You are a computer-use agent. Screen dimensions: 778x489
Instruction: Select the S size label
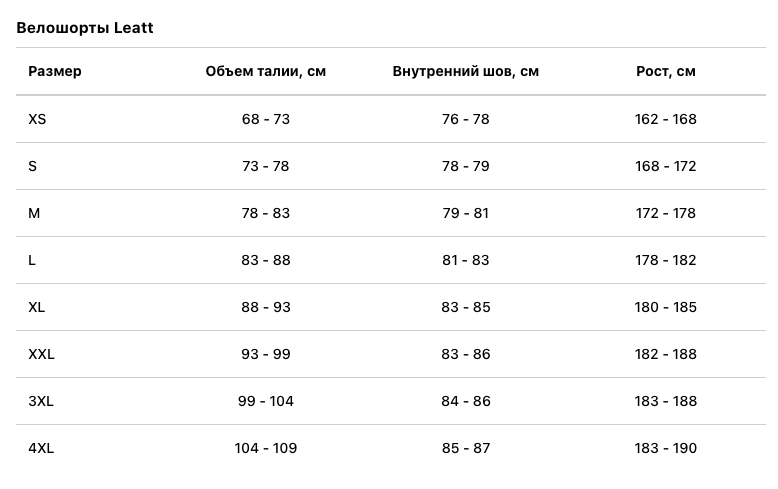[33, 166]
